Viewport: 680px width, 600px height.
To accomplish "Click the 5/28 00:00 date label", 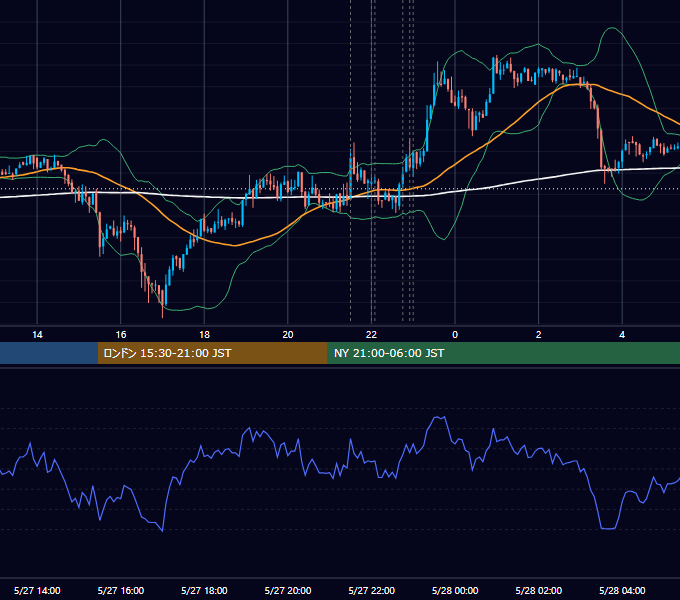I will (455, 590).
